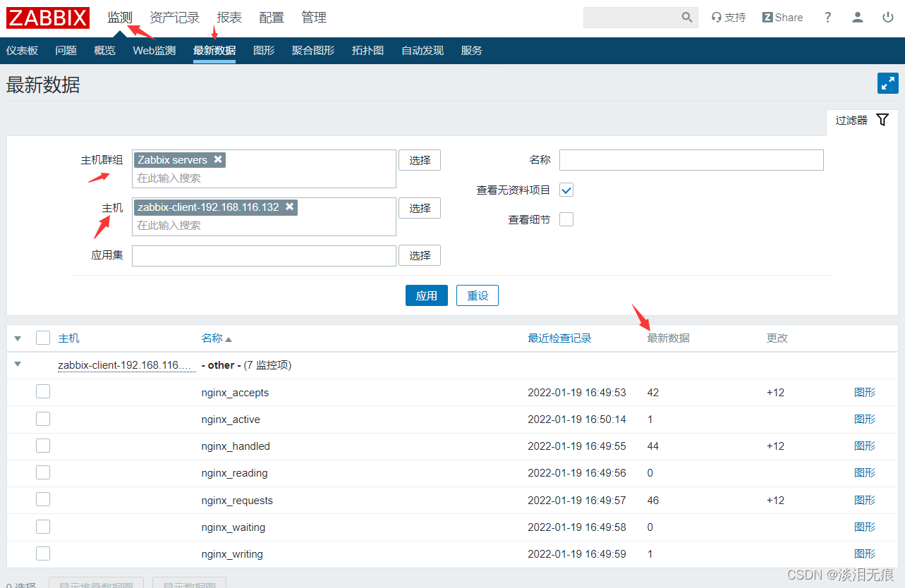
Task: Open 图形 link for nginx_reading
Action: tap(865, 472)
